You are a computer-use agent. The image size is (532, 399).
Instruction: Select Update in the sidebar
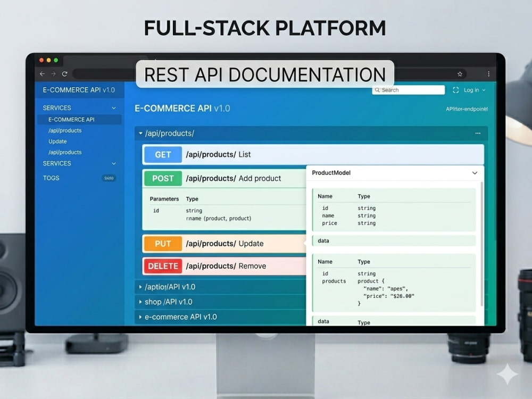pos(57,141)
